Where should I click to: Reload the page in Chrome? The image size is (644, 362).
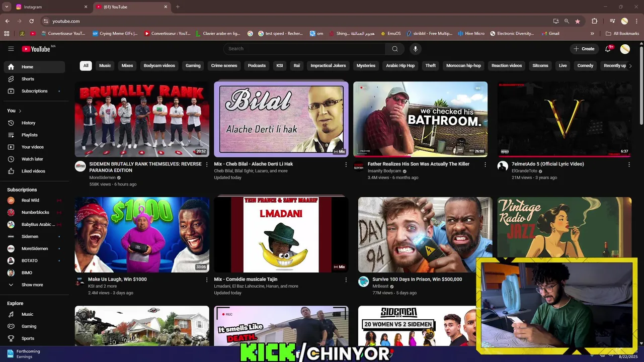coord(31,21)
